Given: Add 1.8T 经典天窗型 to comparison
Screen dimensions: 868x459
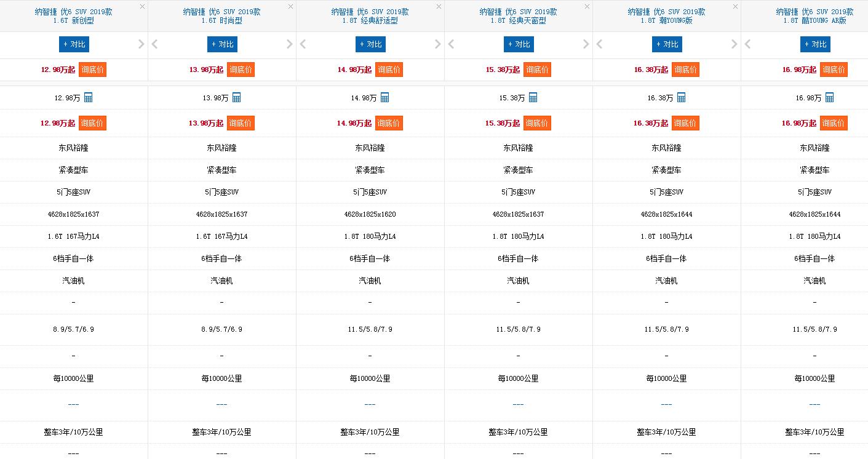Looking at the screenshot, I should pos(519,44).
